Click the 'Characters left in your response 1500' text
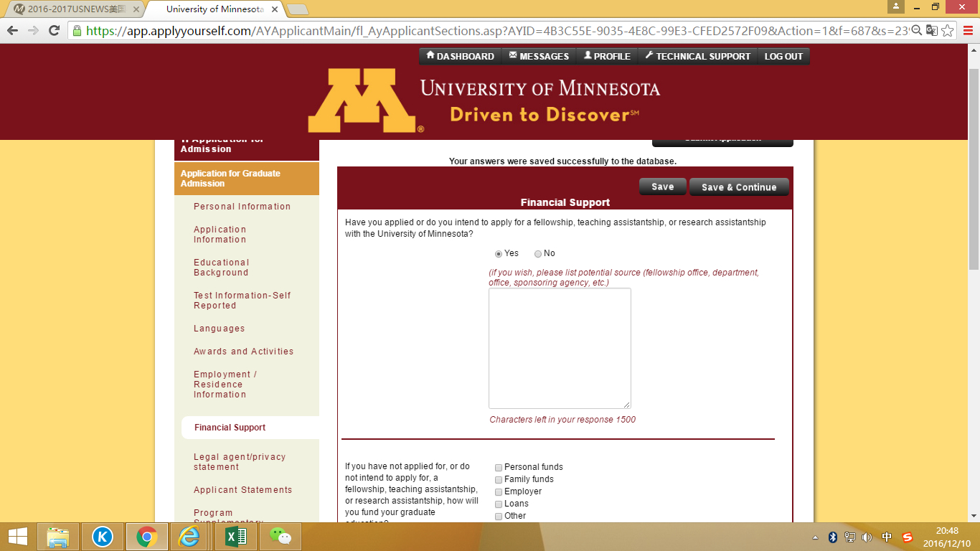The width and height of the screenshot is (980, 551). click(562, 420)
